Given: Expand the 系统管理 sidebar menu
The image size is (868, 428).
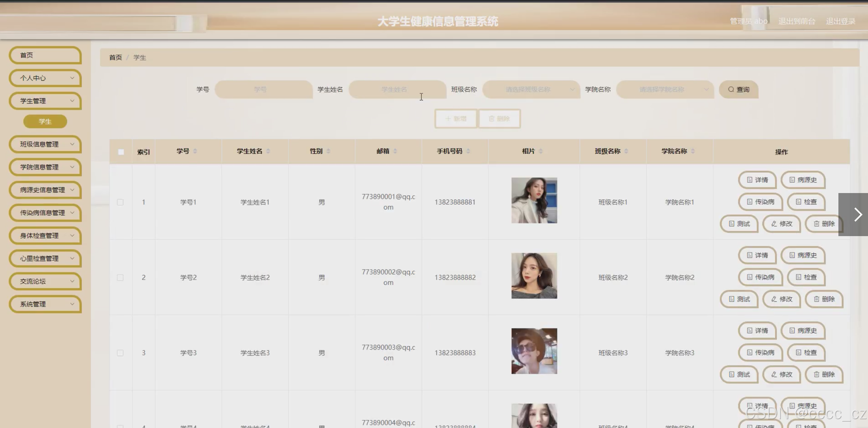Looking at the screenshot, I should pos(45,304).
